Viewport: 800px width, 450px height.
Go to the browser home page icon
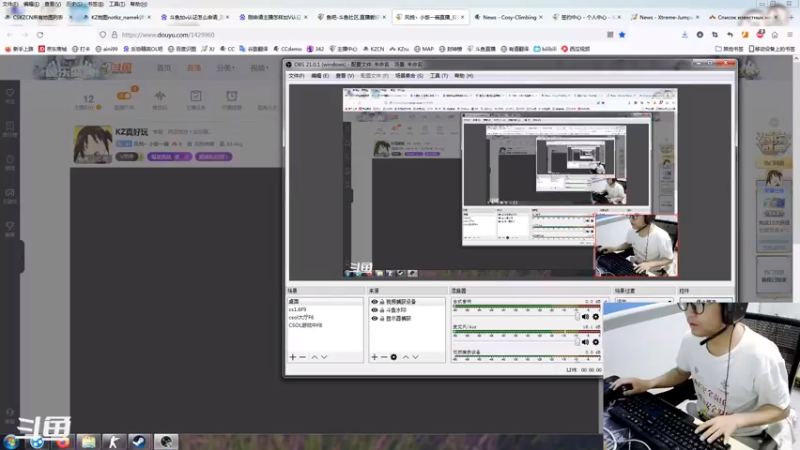(x=775, y=35)
